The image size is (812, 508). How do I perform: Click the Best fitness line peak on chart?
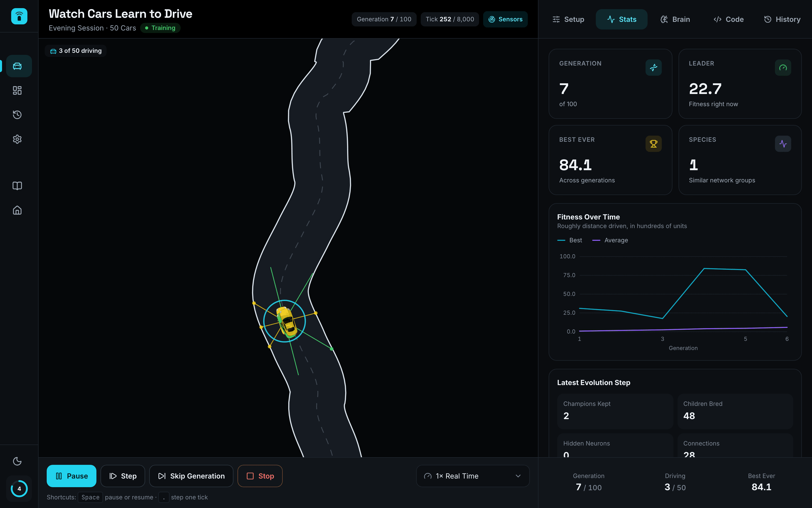[x=704, y=268]
